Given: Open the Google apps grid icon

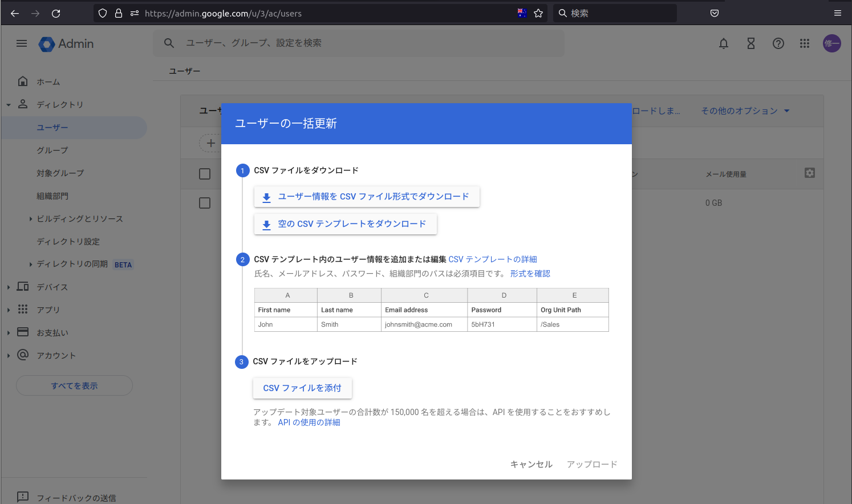Looking at the screenshot, I should (x=804, y=43).
